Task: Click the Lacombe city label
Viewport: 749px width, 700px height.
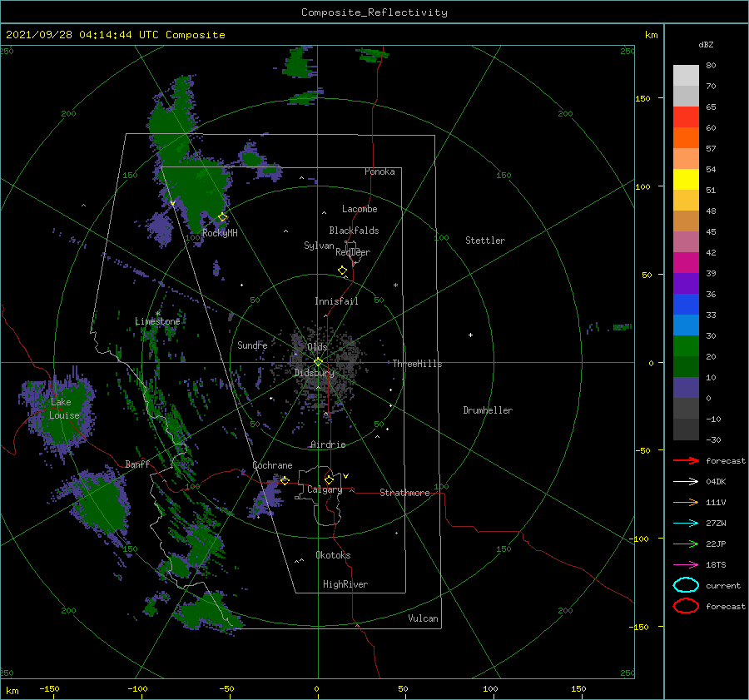Action: [360, 209]
